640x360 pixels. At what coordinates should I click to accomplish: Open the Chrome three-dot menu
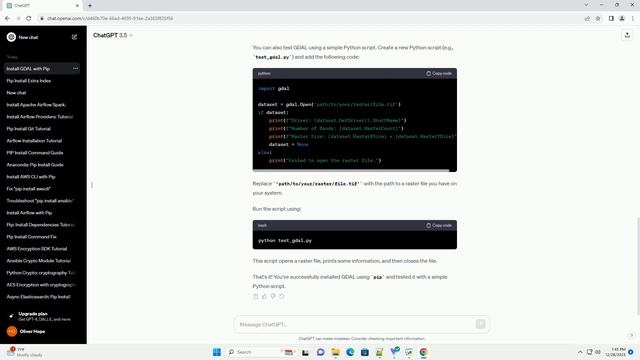click(633, 18)
